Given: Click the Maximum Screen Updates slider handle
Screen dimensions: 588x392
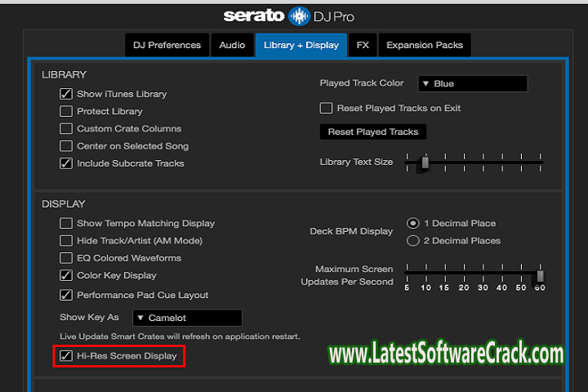Looking at the screenshot, I should pos(540,276).
